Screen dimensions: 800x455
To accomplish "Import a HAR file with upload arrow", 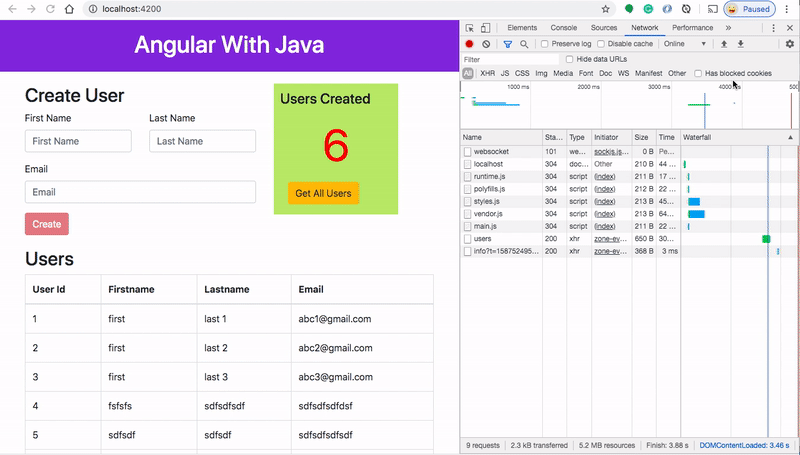I will (723, 44).
